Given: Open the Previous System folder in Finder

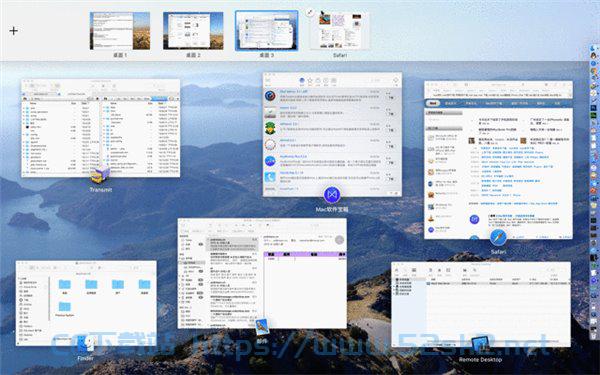Looking at the screenshot, I should pyautogui.click(x=65, y=307).
